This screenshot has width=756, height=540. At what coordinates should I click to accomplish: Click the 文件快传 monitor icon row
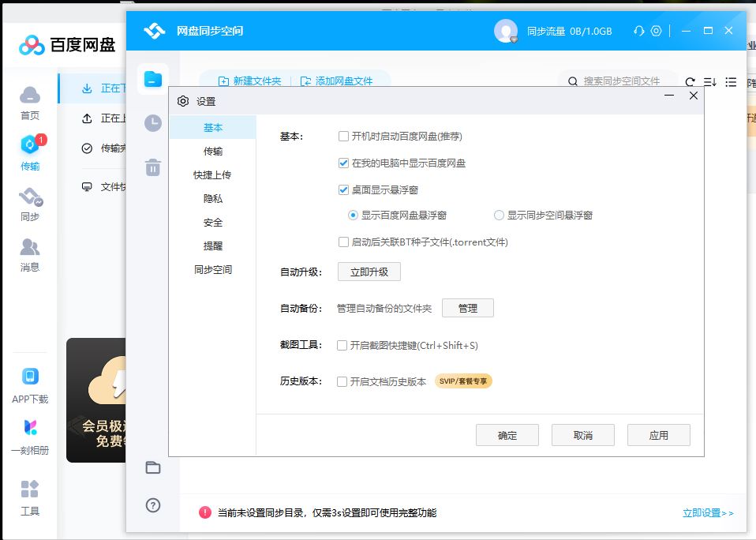tap(103, 186)
